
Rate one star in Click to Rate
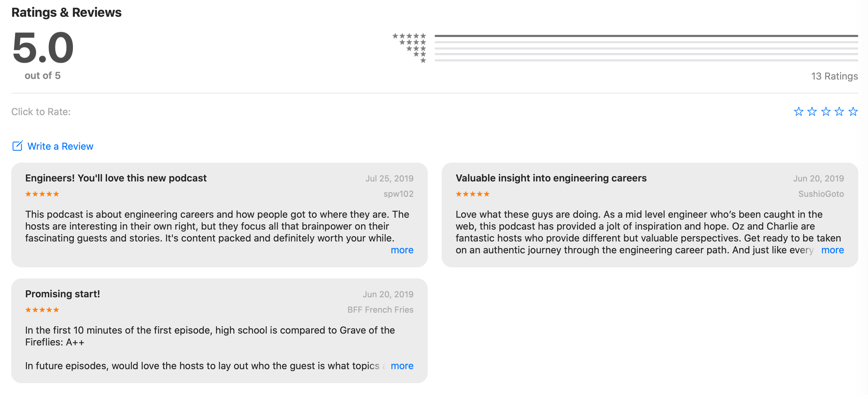[798, 112]
